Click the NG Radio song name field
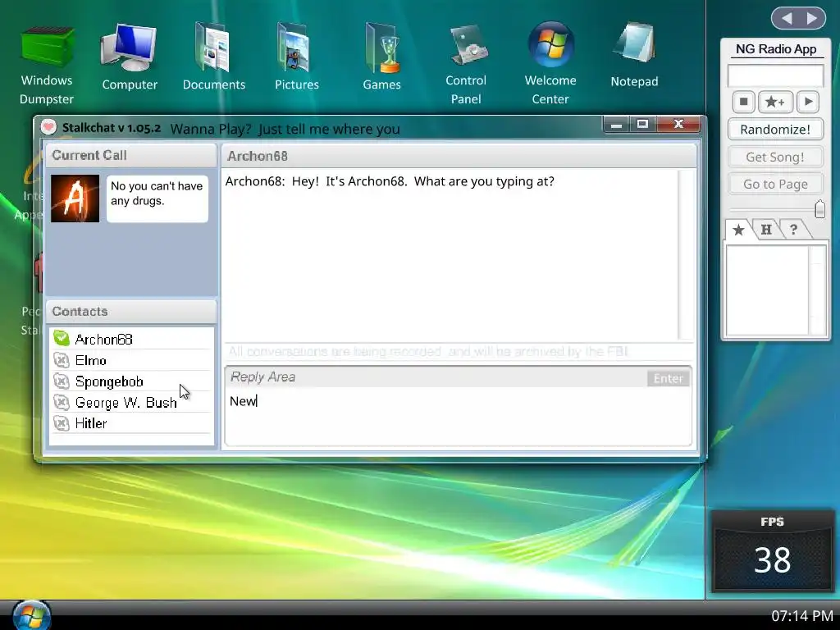Screen dimensions: 840x630 click(x=775, y=75)
